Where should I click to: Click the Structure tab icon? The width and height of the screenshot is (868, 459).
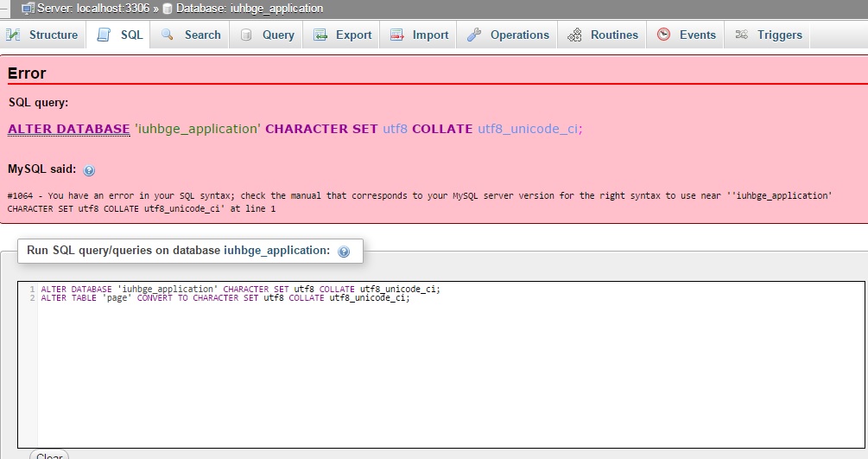[13, 35]
